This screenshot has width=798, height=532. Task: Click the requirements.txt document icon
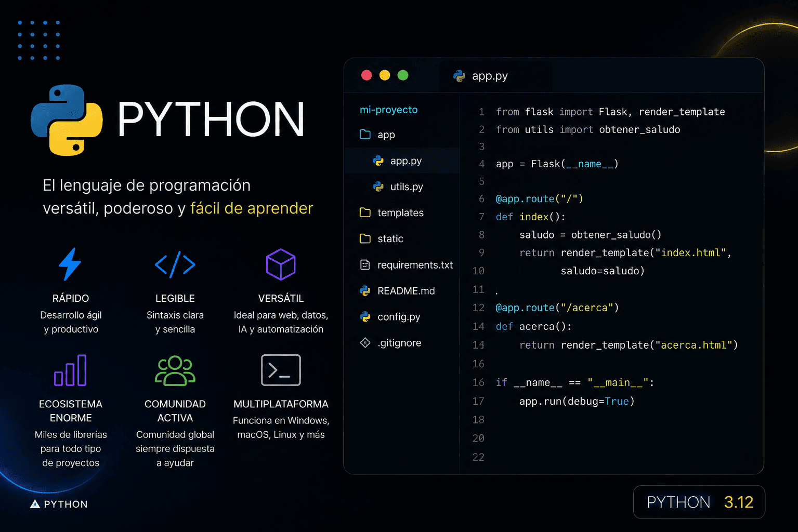coord(365,265)
